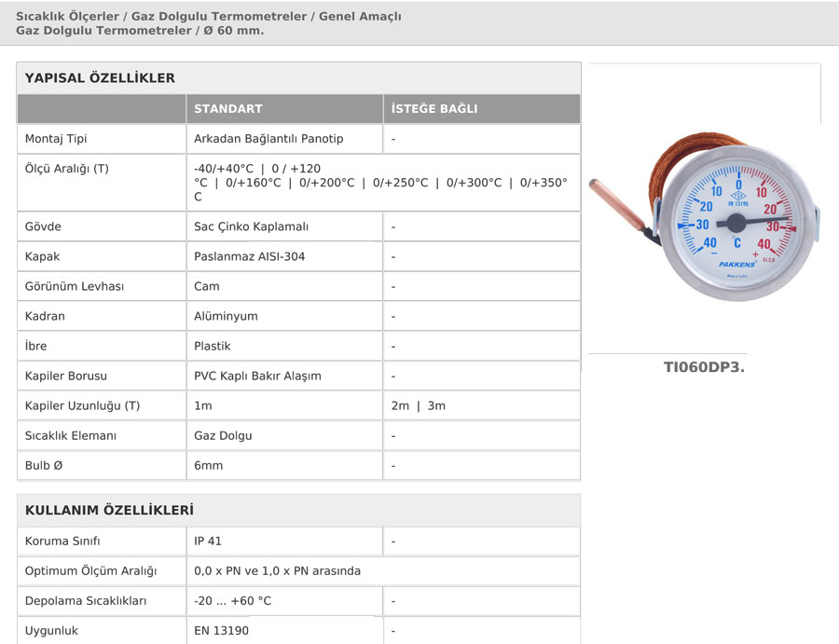This screenshot has width=839, height=644.
Task: Click the 'Gövde' row label
Action: point(43,226)
